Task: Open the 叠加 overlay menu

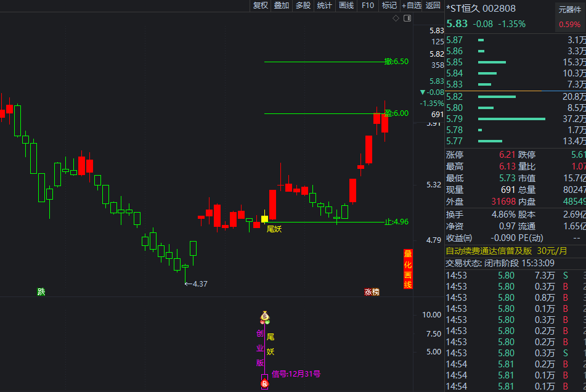Action: coord(282,6)
